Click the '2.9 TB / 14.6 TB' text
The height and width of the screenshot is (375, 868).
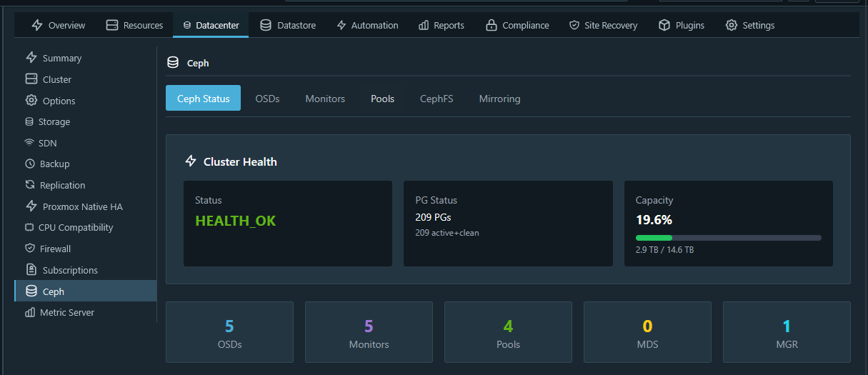pyautogui.click(x=664, y=250)
